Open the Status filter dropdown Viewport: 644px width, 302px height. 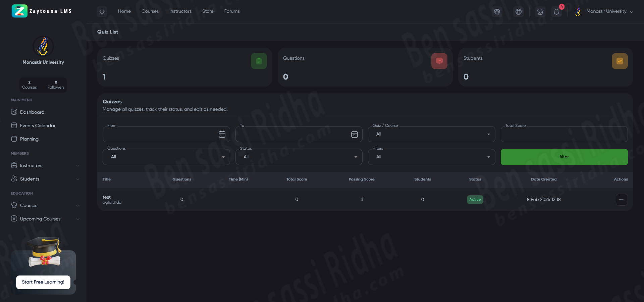coord(299,157)
